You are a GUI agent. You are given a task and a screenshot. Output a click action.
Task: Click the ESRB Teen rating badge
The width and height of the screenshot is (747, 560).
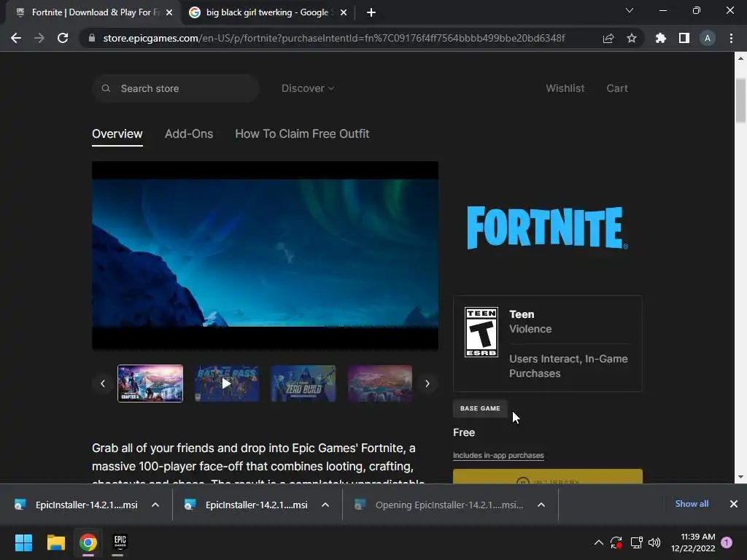tap(481, 332)
